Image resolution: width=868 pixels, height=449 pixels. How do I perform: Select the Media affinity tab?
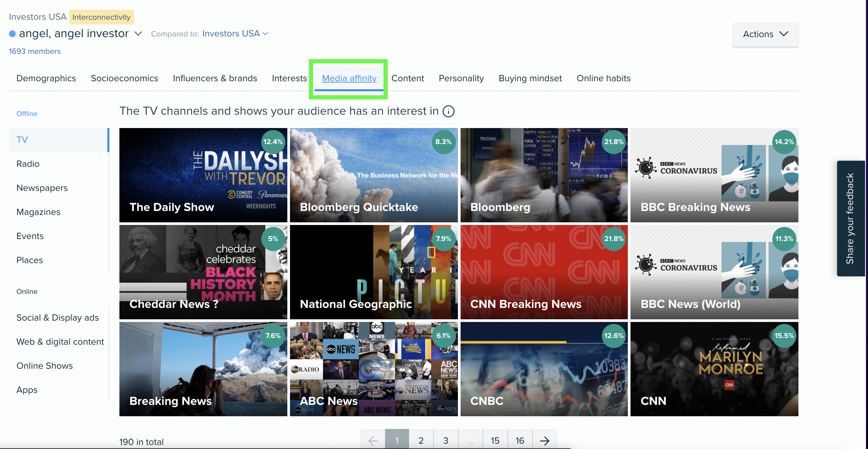click(349, 78)
